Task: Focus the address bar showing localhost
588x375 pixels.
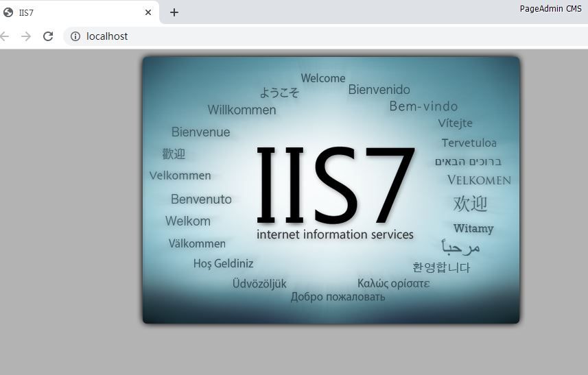Action: click(x=325, y=36)
